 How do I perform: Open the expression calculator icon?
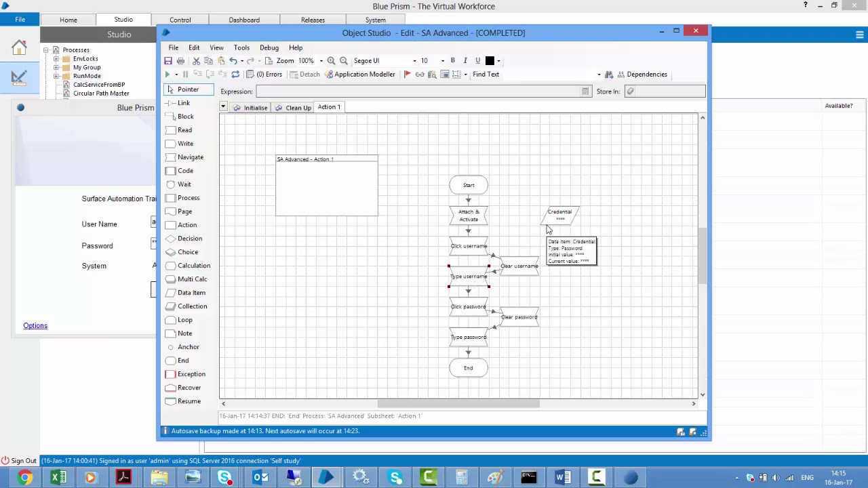tap(585, 91)
